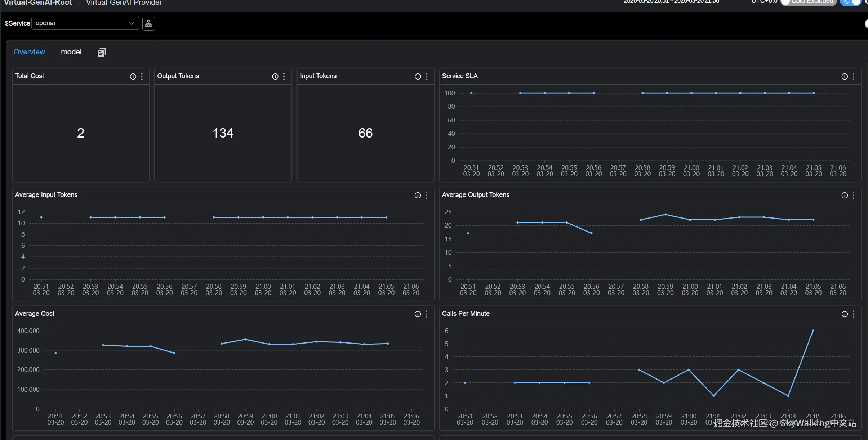Expand the Input Tokens panel kebab menu
The image size is (868, 440).
coord(426,76)
